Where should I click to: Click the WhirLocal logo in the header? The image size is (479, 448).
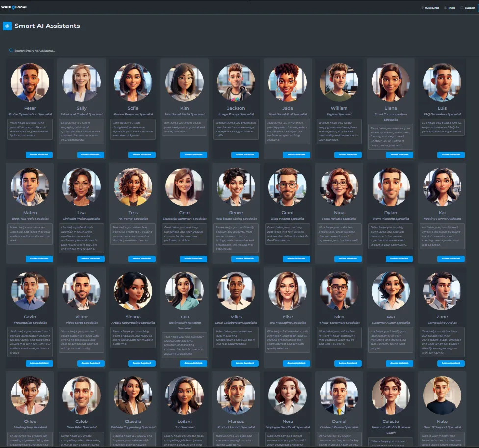pos(14,7)
